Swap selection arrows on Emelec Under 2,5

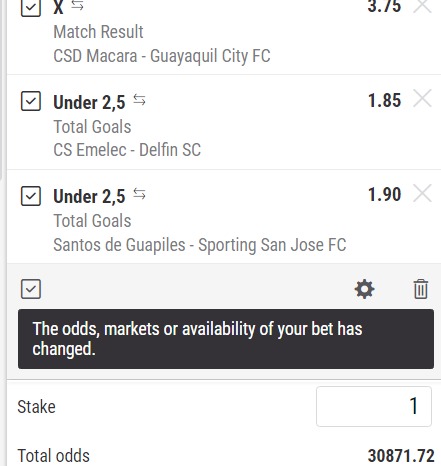[x=139, y=100]
